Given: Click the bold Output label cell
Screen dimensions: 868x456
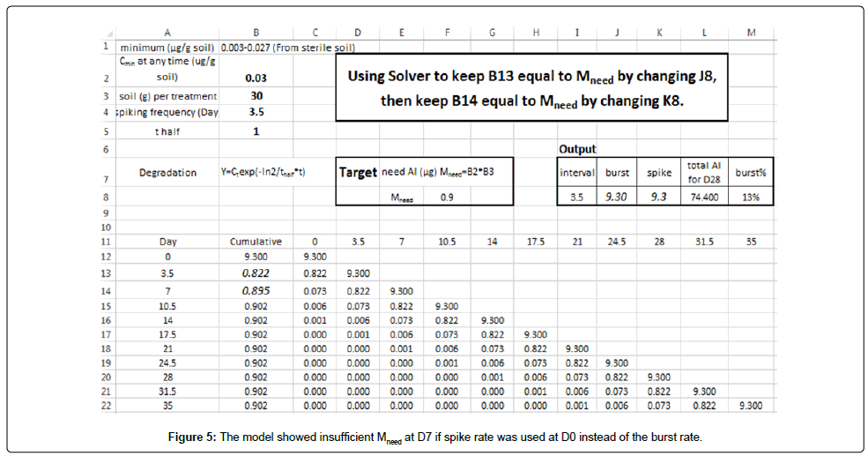Looking at the screenshot, I should (577, 149).
